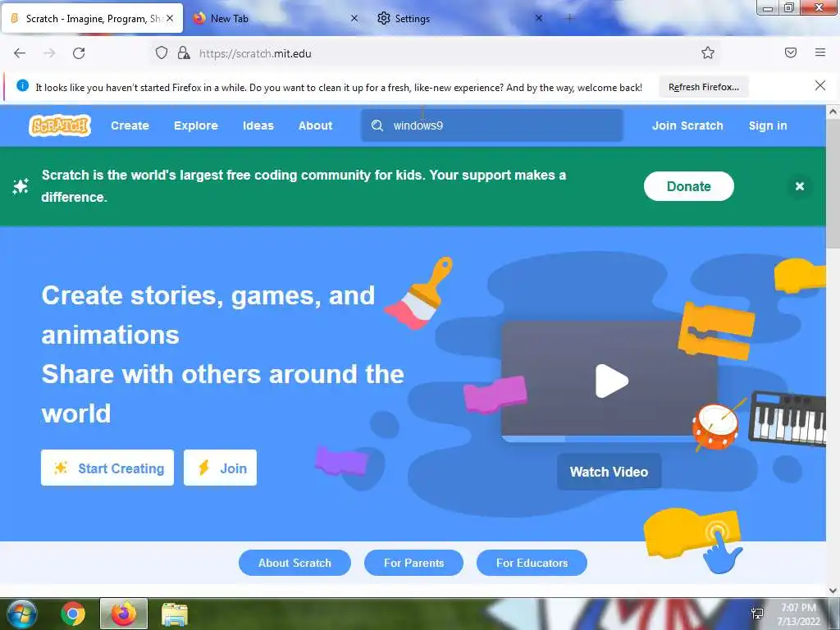Open Windows Explorer from taskbar
Viewport: 840px width, 630px height.
[175, 614]
